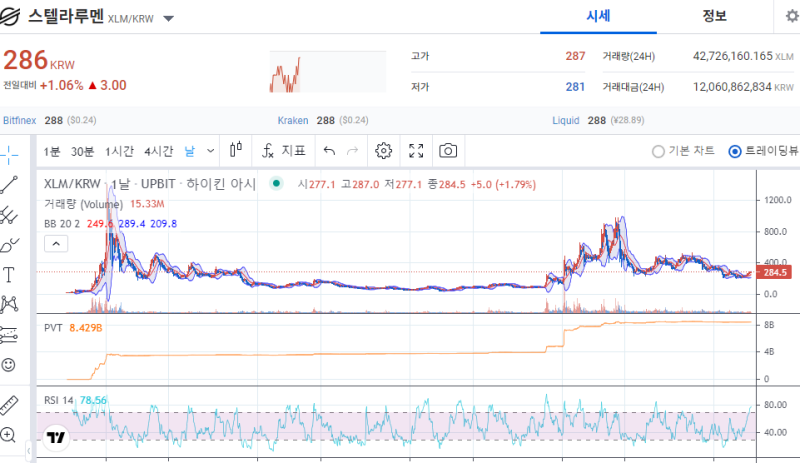
Task: Select the ruler measure tool
Action: pyautogui.click(x=9, y=405)
